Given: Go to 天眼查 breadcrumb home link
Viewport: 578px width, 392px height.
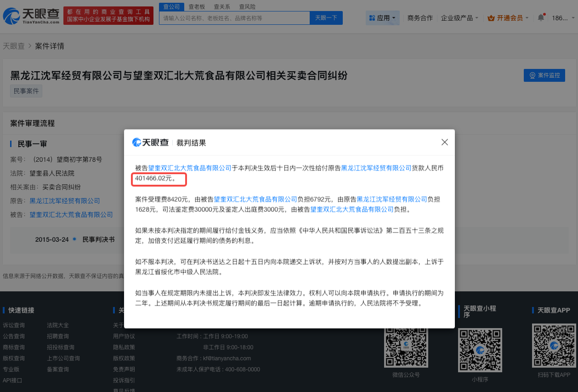Looking at the screenshot, I should [x=14, y=46].
